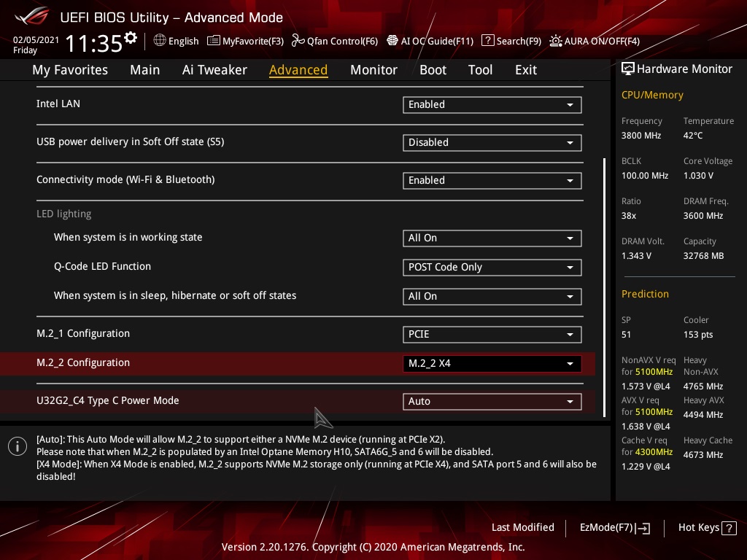Open the Intel LAN dropdown
The width and height of the screenshot is (747, 560).
click(x=492, y=105)
